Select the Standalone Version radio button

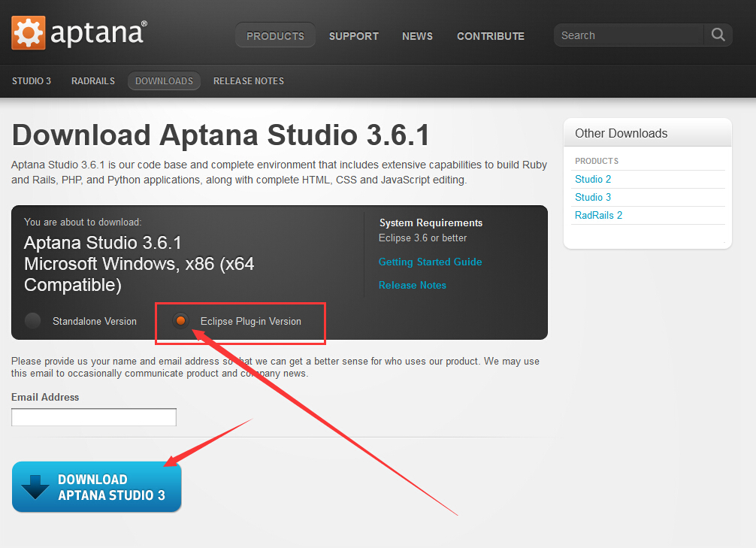tap(33, 321)
